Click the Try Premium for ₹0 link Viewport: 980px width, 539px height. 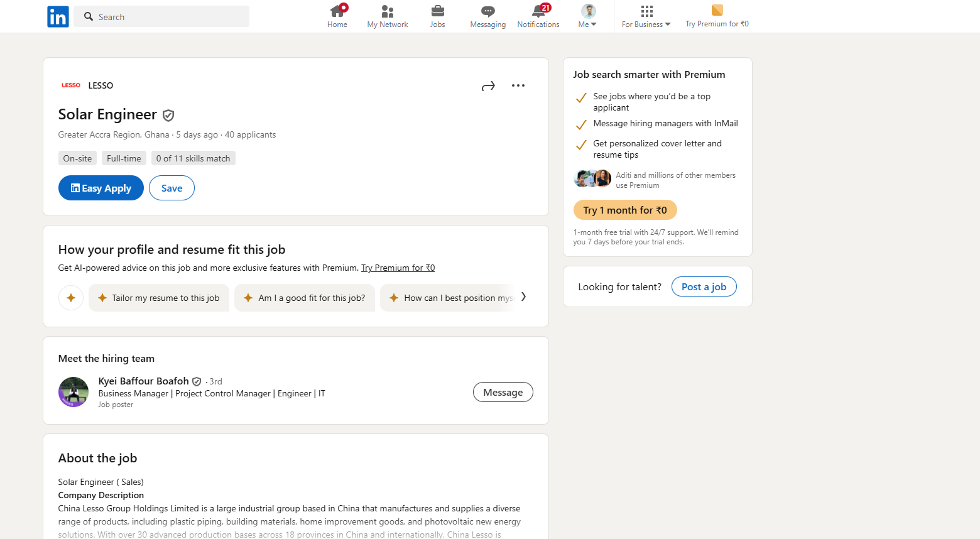click(398, 268)
